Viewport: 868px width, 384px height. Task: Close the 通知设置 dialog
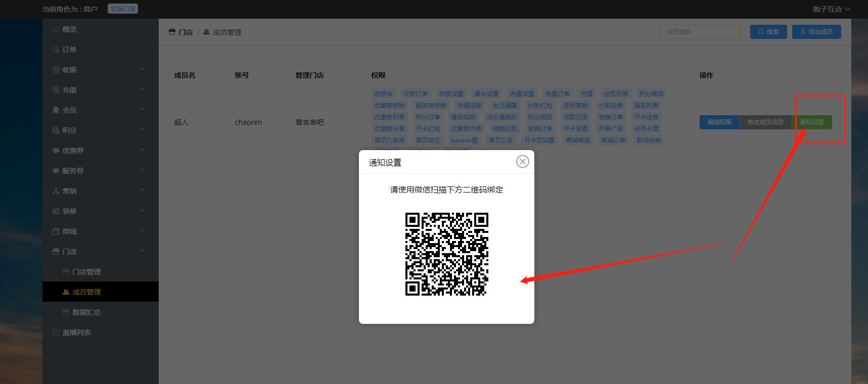click(523, 161)
